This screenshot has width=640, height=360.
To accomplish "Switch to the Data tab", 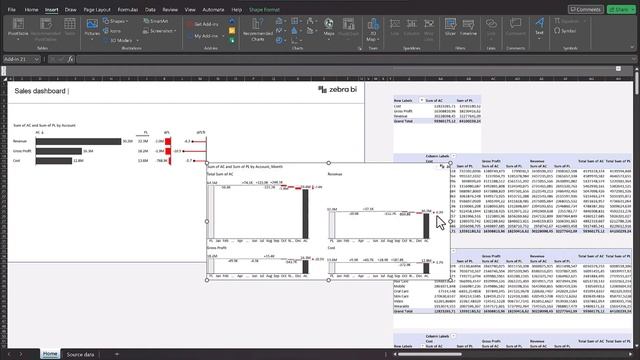I will [150, 9].
